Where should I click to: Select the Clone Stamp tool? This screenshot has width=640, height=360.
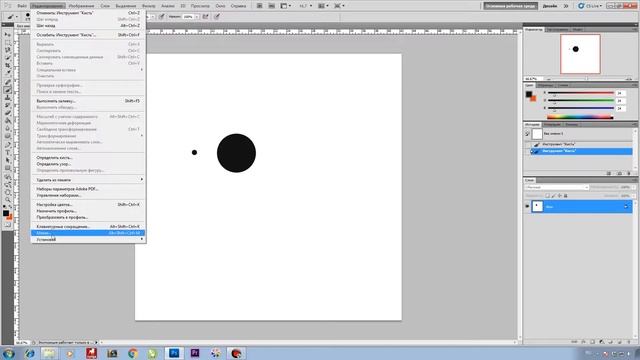pyautogui.click(x=8, y=98)
